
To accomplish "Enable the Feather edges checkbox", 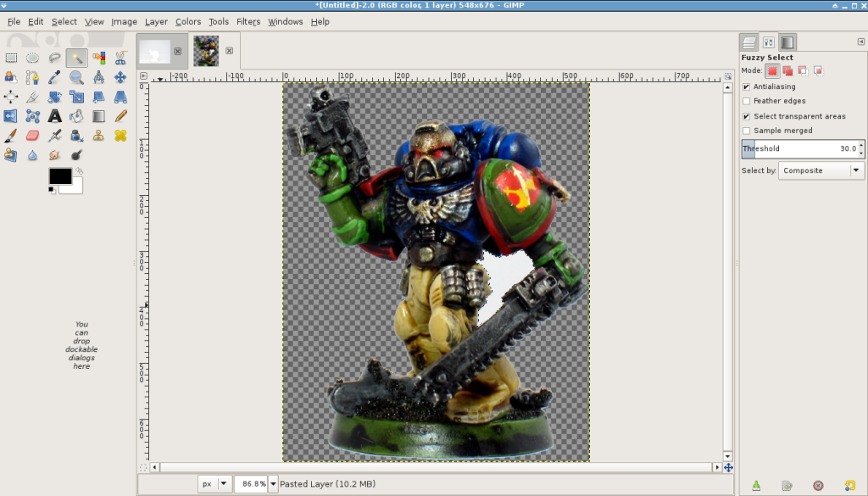I will (746, 101).
